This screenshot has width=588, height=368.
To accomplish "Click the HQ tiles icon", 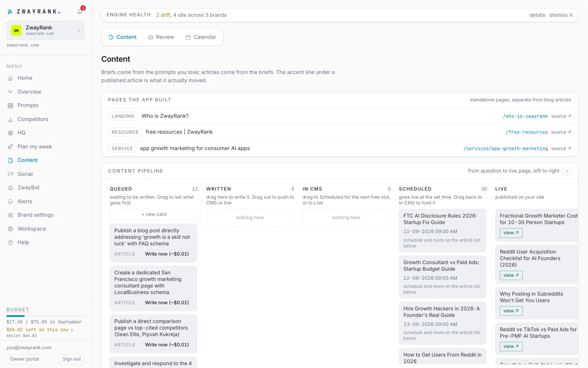I will [x=10, y=133].
